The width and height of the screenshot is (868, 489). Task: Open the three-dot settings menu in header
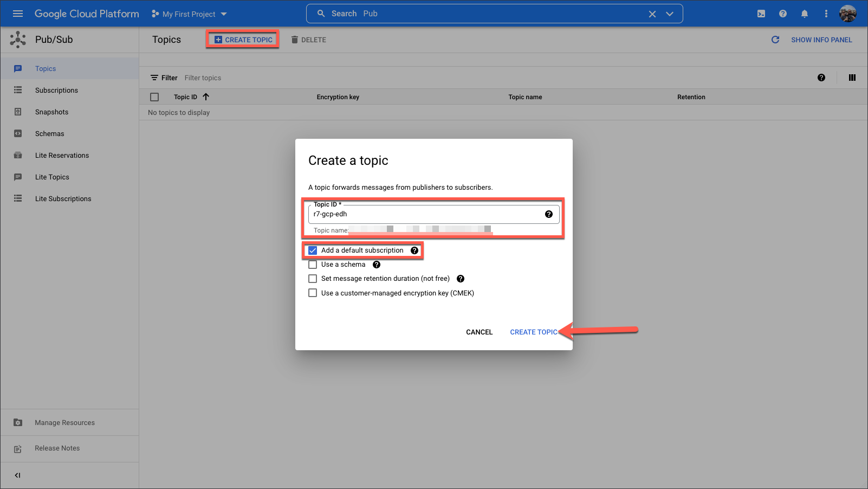(x=826, y=14)
